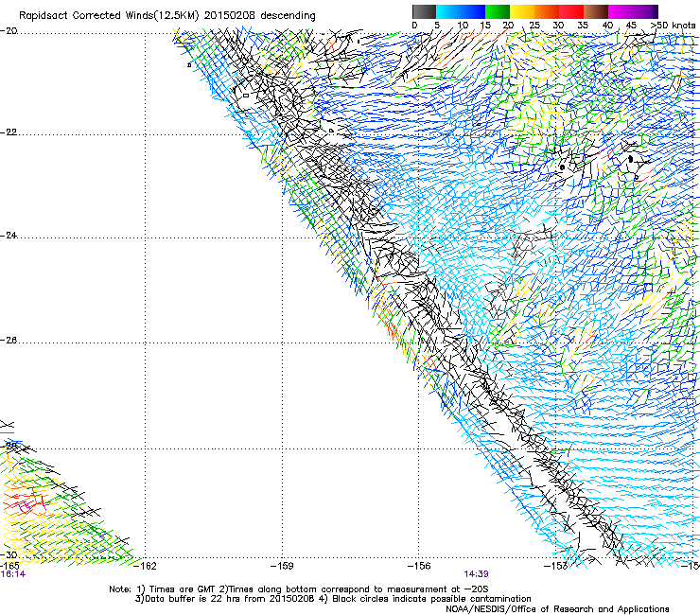Click the 'NOAA/NESDIS/Office of Research and Applications' credit
Viewport: 700px width, 615px height.
click(557, 609)
